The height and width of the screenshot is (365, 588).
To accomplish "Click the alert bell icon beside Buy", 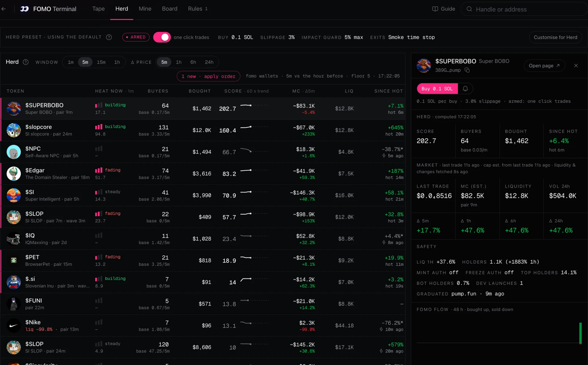I will [465, 88].
